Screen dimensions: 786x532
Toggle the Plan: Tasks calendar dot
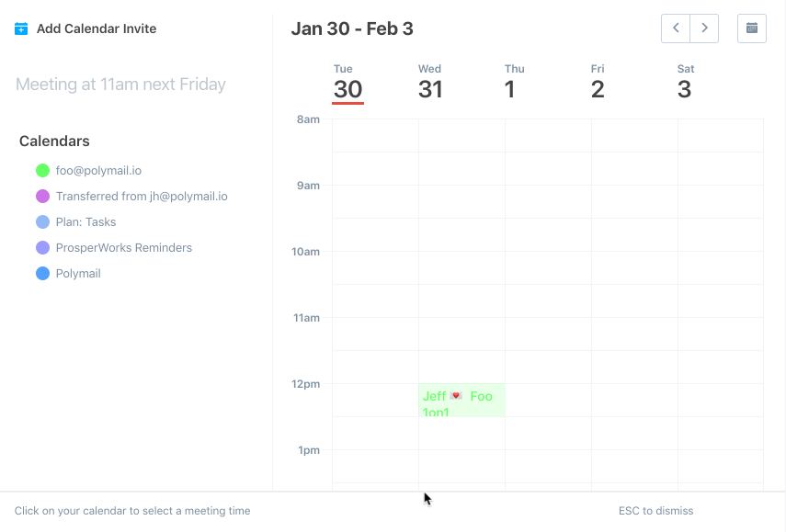pos(42,222)
